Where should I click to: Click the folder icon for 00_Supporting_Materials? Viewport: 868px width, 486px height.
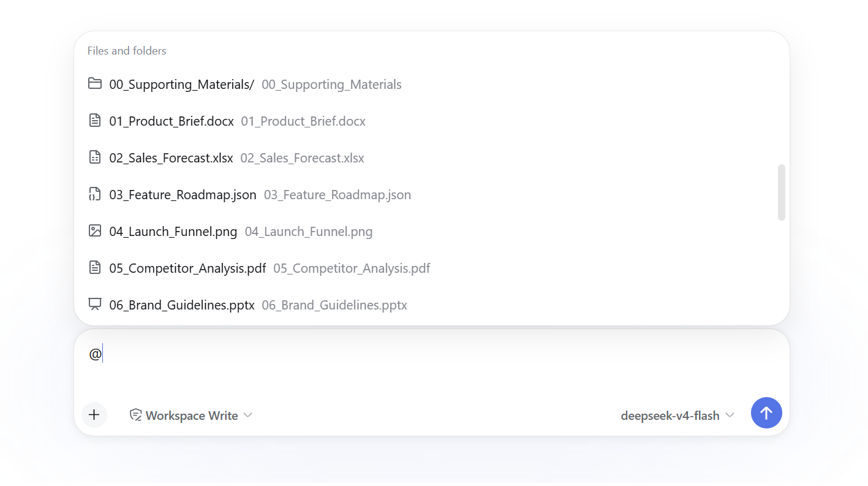[x=94, y=83]
